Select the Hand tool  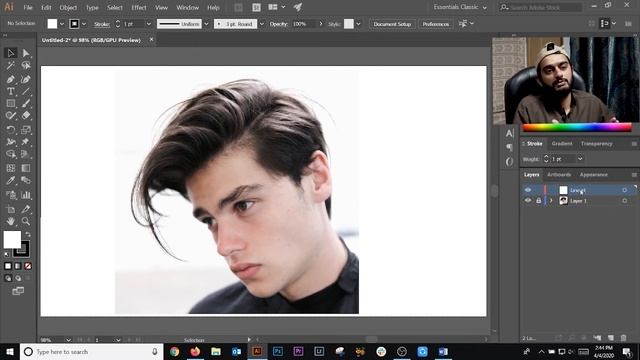pyautogui.click(x=11, y=221)
